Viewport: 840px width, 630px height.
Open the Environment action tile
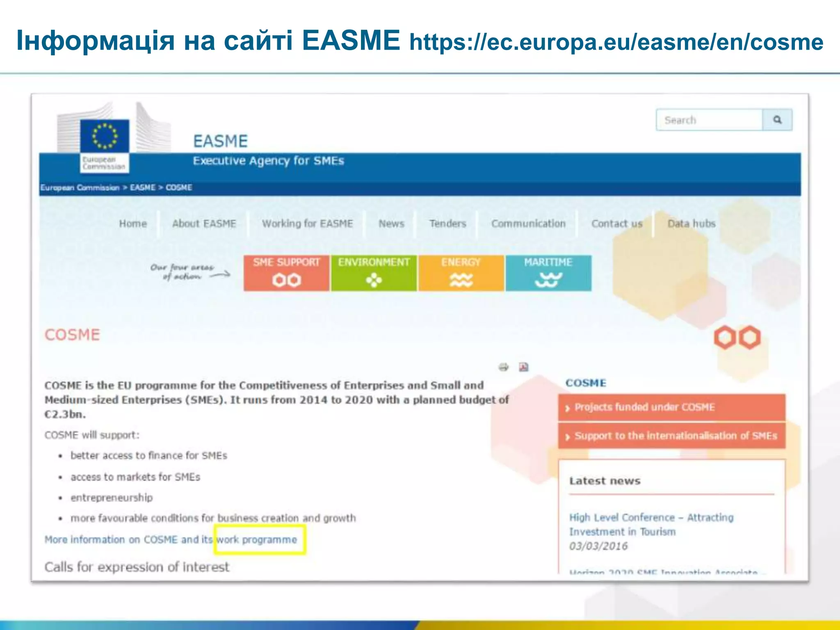click(x=374, y=273)
